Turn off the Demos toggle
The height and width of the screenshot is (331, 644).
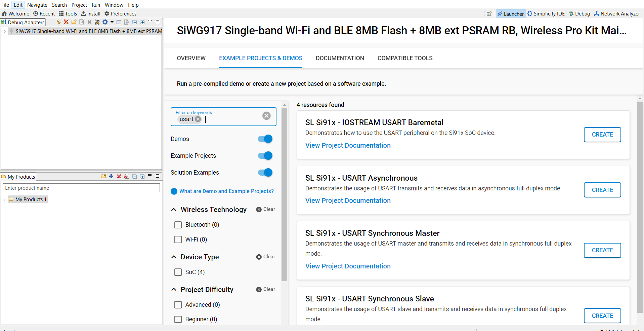pos(265,139)
